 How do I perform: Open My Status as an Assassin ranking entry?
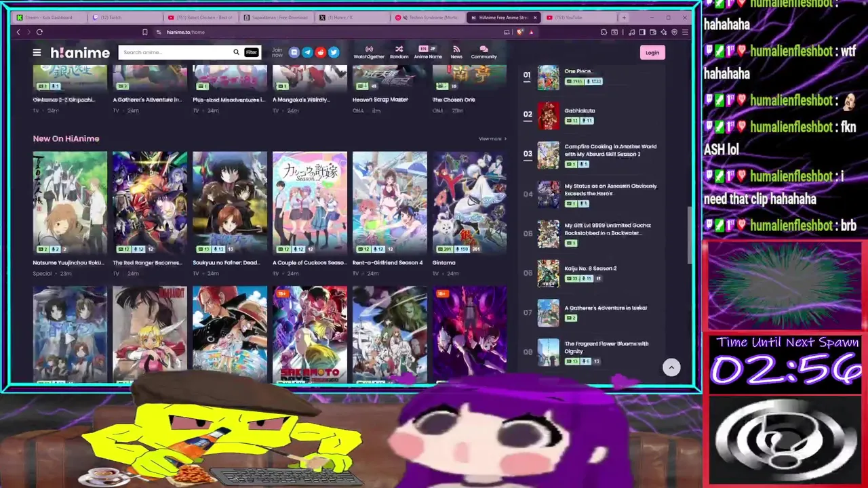point(610,189)
